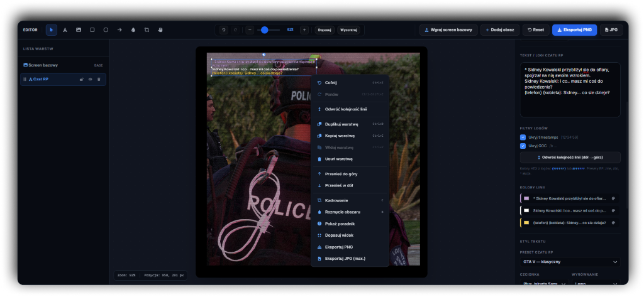Select the hand pan tool
Image resolution: width=644 pixels, height=297 pixels.
[160, 30]
